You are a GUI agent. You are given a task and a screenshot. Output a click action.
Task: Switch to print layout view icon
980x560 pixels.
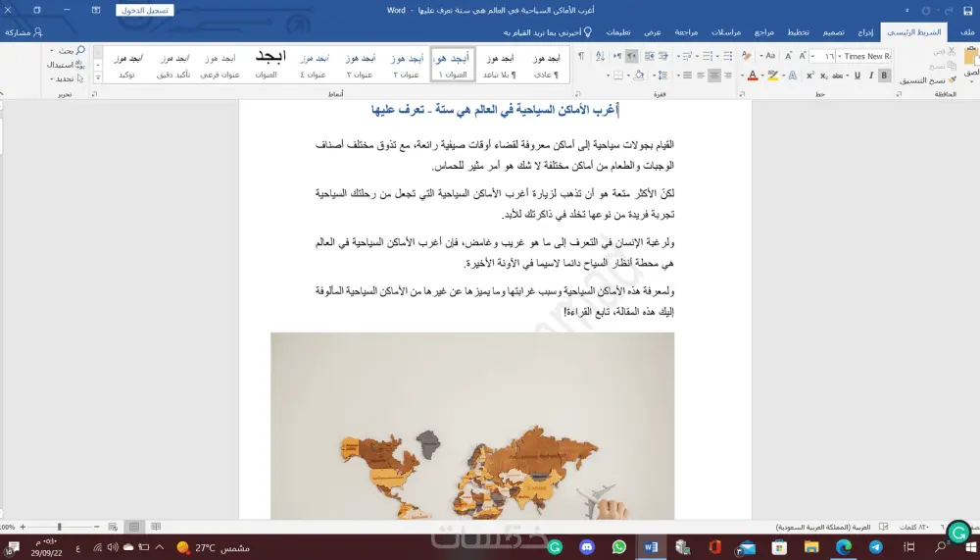point(133,527)
